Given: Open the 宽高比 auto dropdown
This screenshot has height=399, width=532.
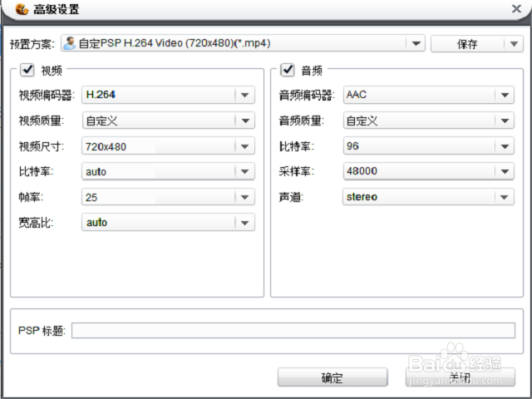Looking at the screenshot, I should (x=168, y=222).
